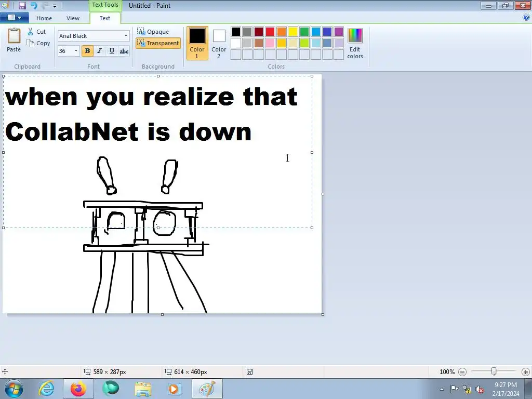
Task: Click the Paste clipboard icon
Action: point(14,36)
